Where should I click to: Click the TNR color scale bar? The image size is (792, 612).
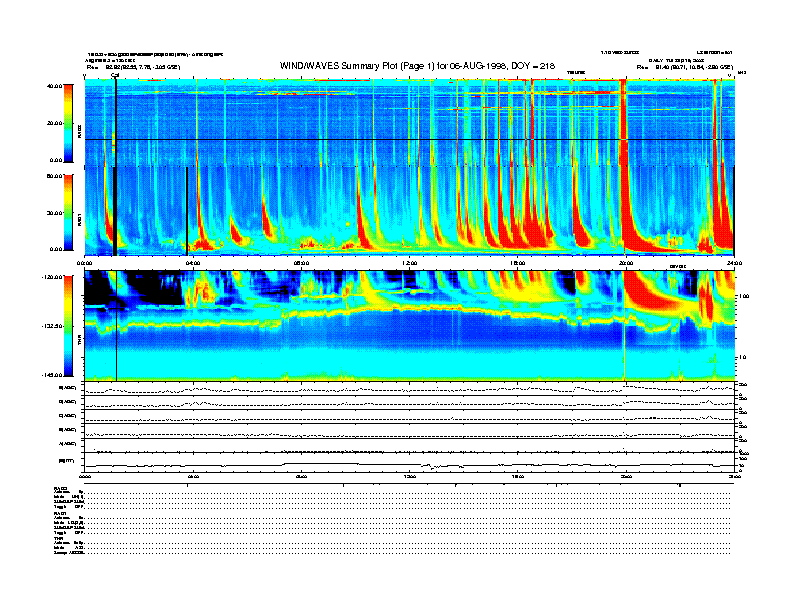click(x=68, y=326)
